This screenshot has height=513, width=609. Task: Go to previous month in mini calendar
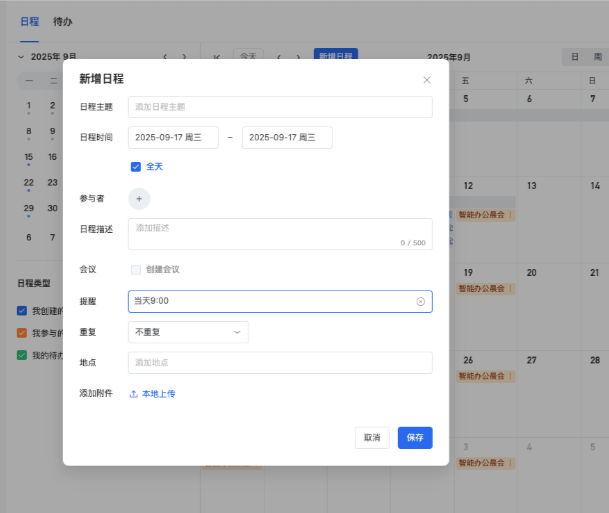[166, 57]
